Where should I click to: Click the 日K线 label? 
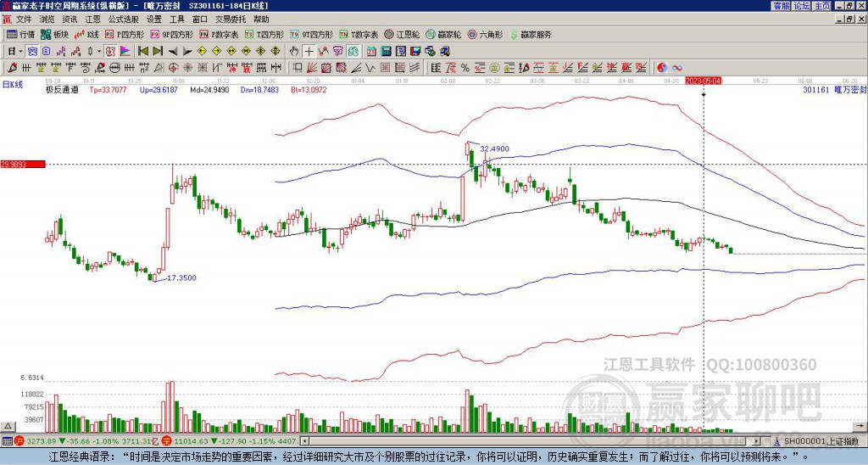(x=13, y=85)
